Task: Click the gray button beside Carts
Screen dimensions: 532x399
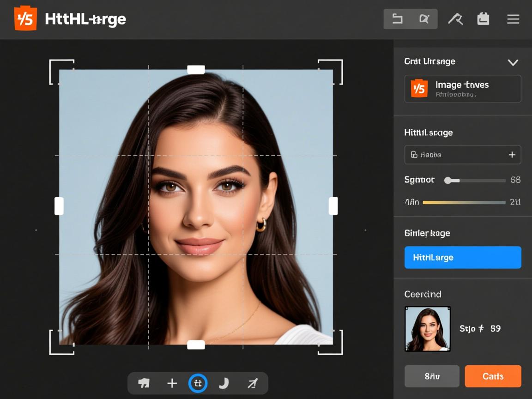Action: pyautogui.click(x=432, y=376)
